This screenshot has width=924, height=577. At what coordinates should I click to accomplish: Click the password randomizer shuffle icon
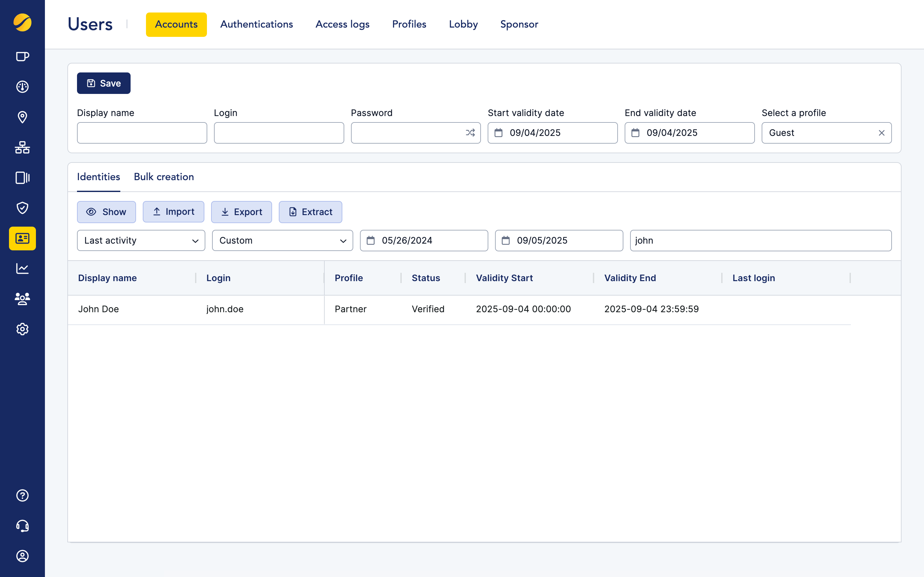[x=470, y=133]
